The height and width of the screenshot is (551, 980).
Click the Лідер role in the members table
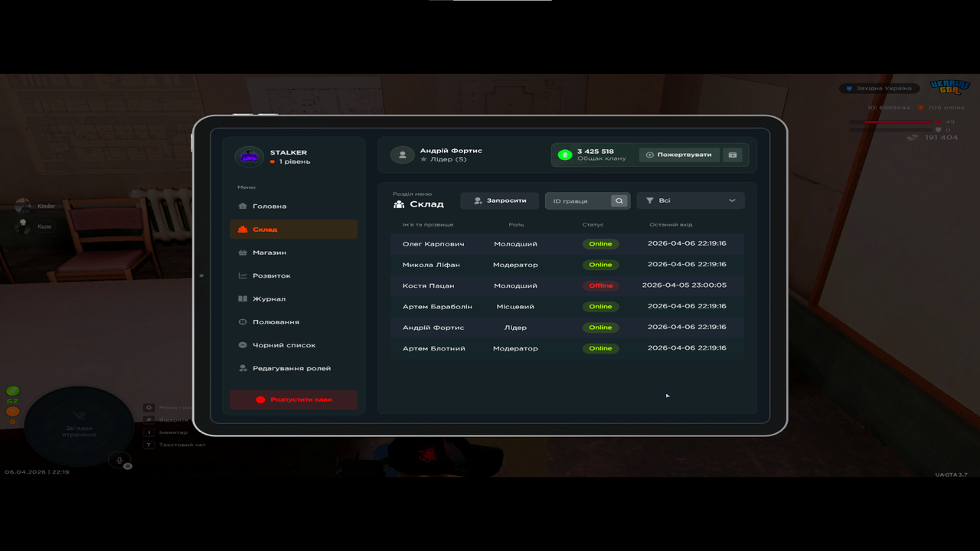coord(515,328)
